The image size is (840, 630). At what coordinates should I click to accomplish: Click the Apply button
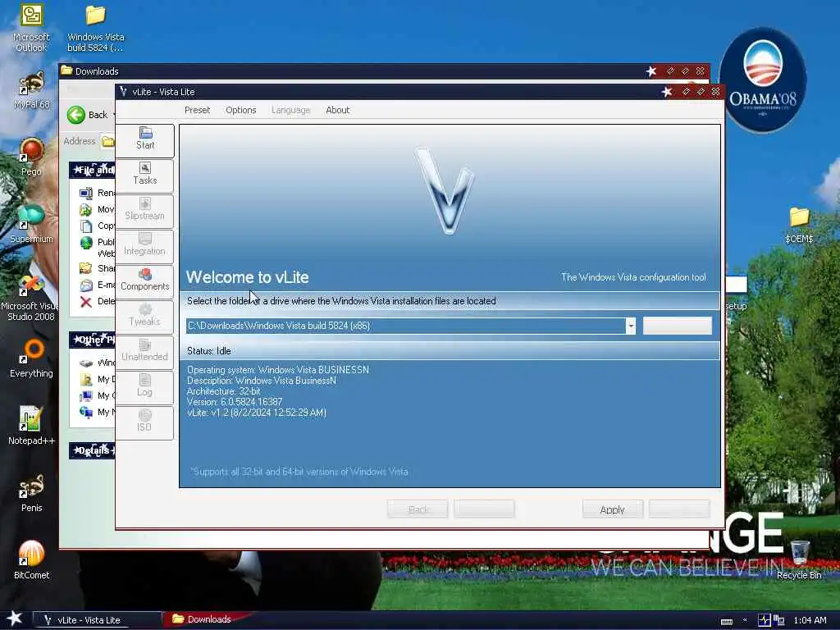point(612,509)
